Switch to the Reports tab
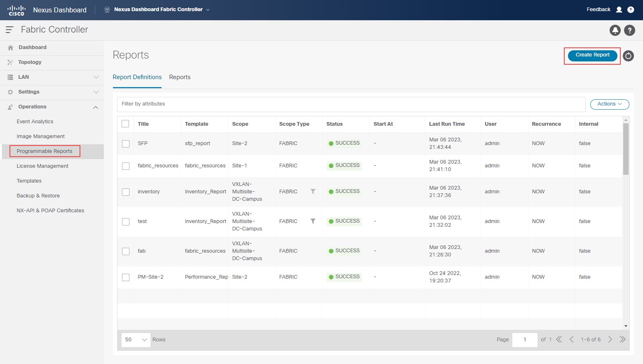This screenshot has width=643, height=364. pyautogui.click(x=180, y=77)
